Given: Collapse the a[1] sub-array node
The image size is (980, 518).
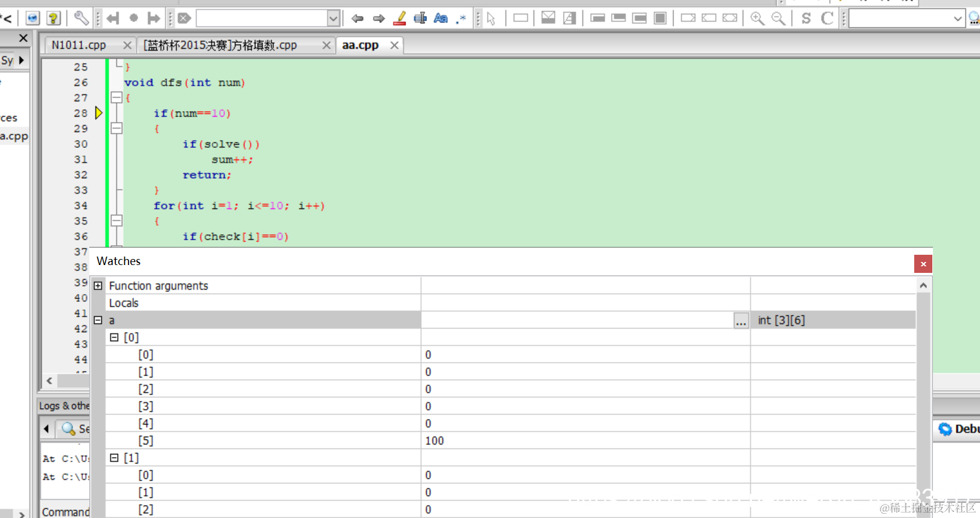Looking at the screenshot, I should coord(114,458).
